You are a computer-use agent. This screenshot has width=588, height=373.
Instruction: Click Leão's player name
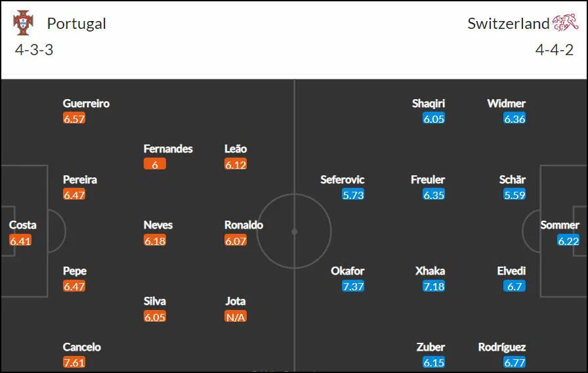coord(236,149)
